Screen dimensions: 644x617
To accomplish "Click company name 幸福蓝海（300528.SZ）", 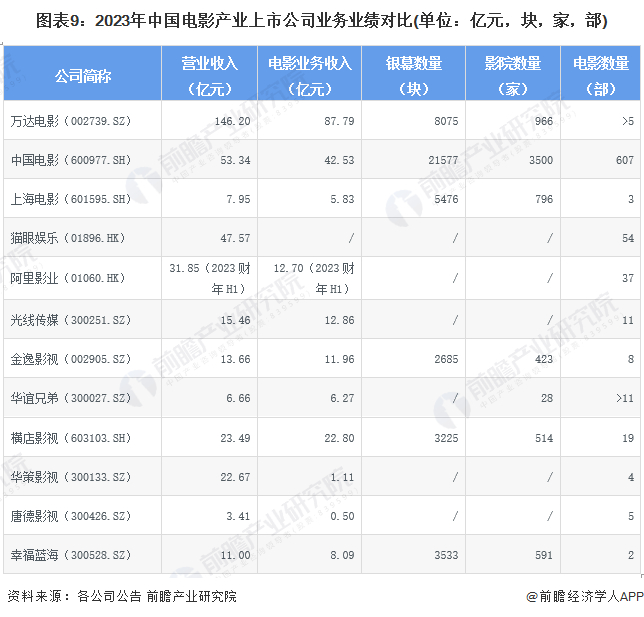I will tap(71, 555).
